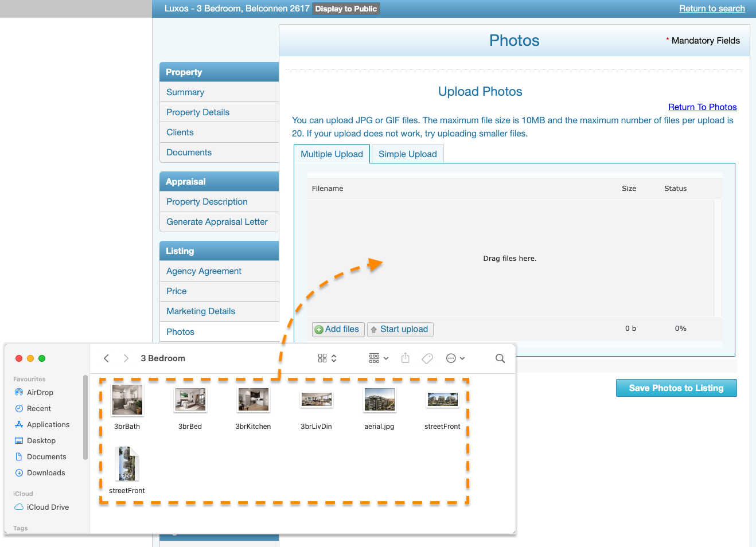756x547 pixels.
Task: Switch to the Simple Upload tab
Action: [407, 154]
